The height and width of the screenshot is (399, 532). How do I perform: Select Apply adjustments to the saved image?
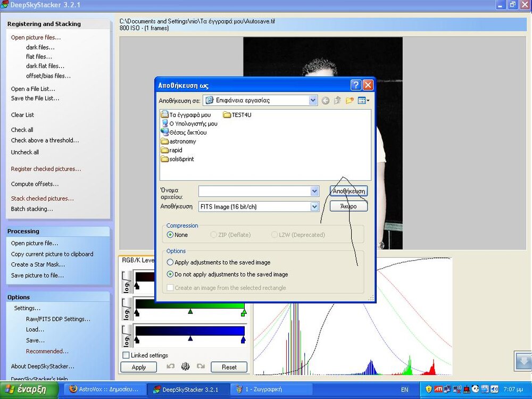(x=170, y=262)
